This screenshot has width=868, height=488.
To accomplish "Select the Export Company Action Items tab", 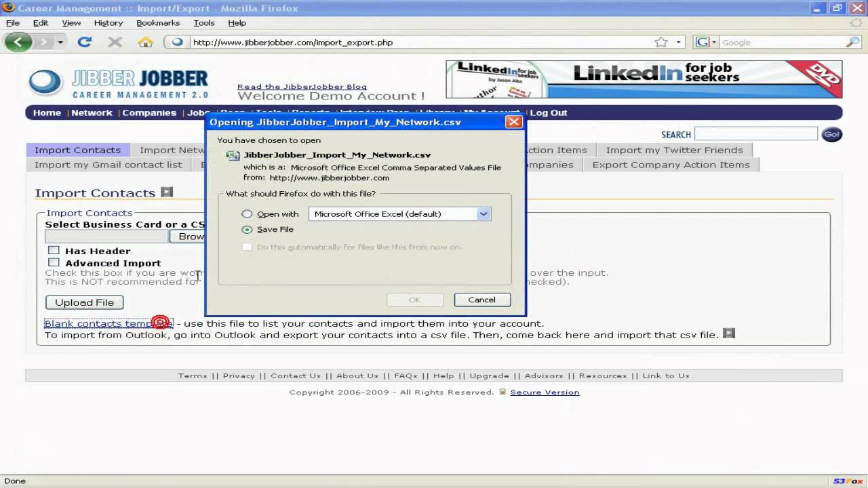I will (671, 165).
